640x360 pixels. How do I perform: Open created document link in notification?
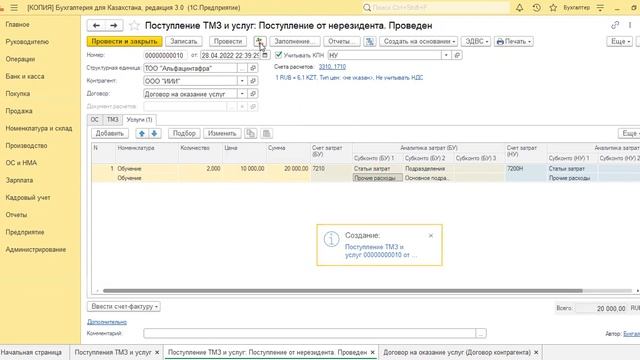(x=381, y=251)
